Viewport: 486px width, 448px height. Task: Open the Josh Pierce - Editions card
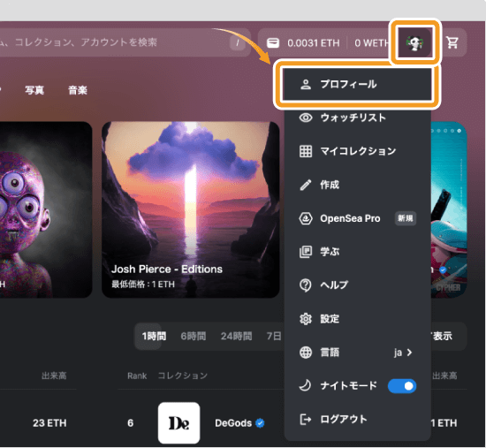[x=191, y=209]
